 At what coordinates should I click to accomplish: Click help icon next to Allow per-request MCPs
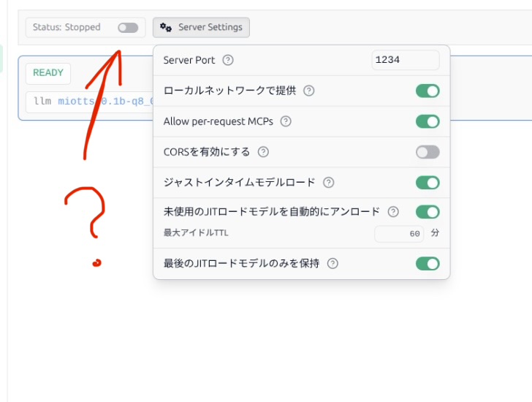pyautogui.click(x=286, y=121)
